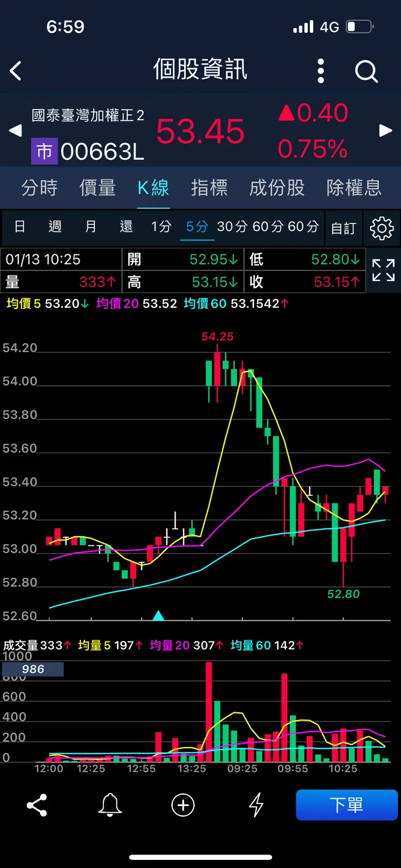Tap the 下單 order button
Screen dimensions: 401x868
coord(347,805)
